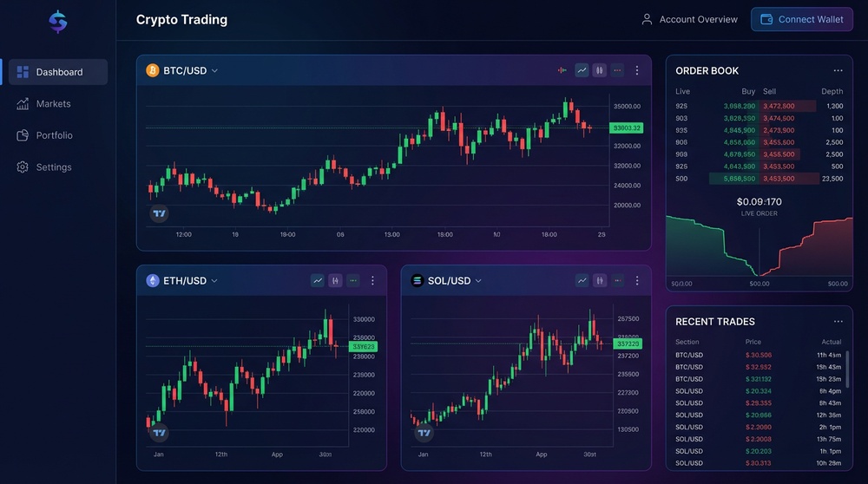Click the Live column header in Order Book

point(682,91)
